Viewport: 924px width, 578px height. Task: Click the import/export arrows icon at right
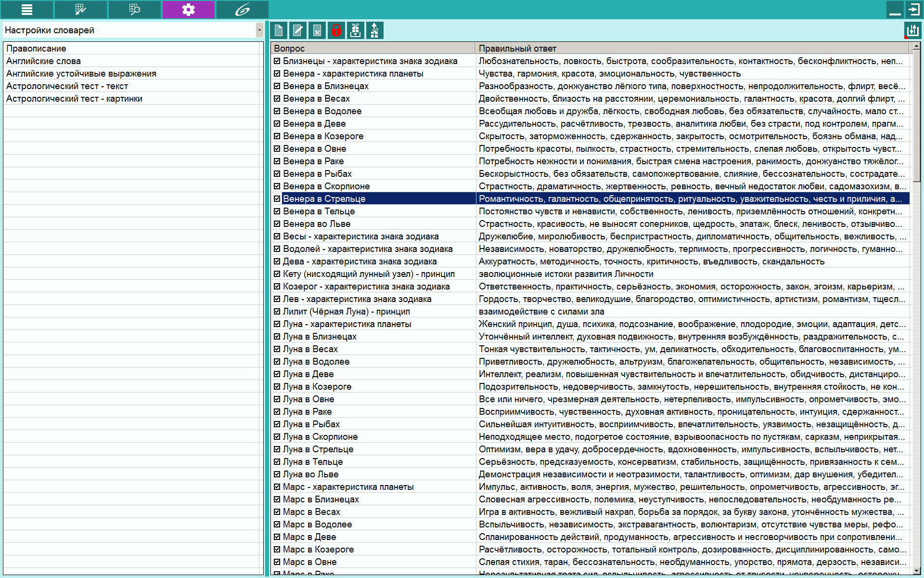click(912, 30)
